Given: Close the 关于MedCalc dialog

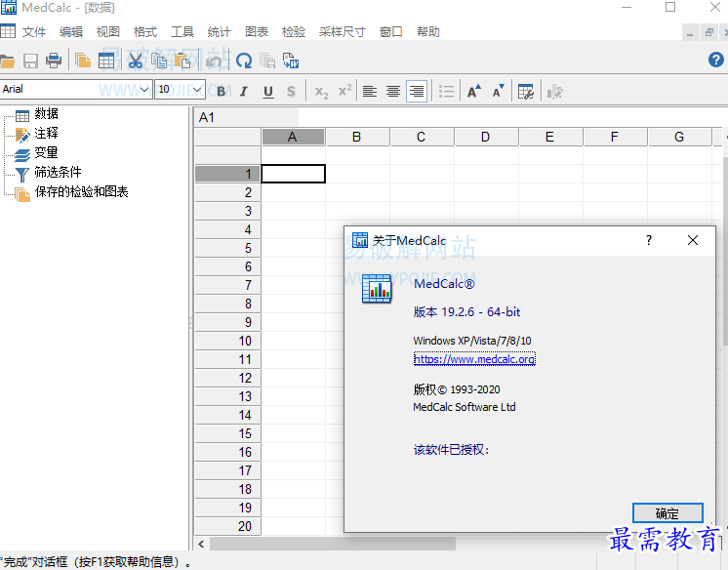Looking at the screenshot, I should 692,240.
